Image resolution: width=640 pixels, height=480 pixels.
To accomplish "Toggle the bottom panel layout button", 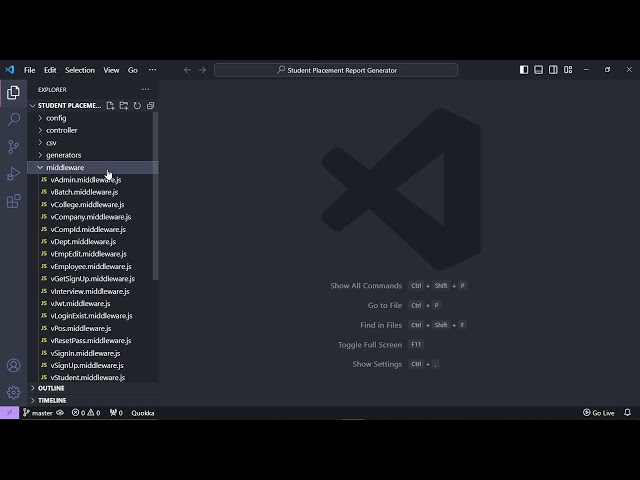I will pos(539,70).
